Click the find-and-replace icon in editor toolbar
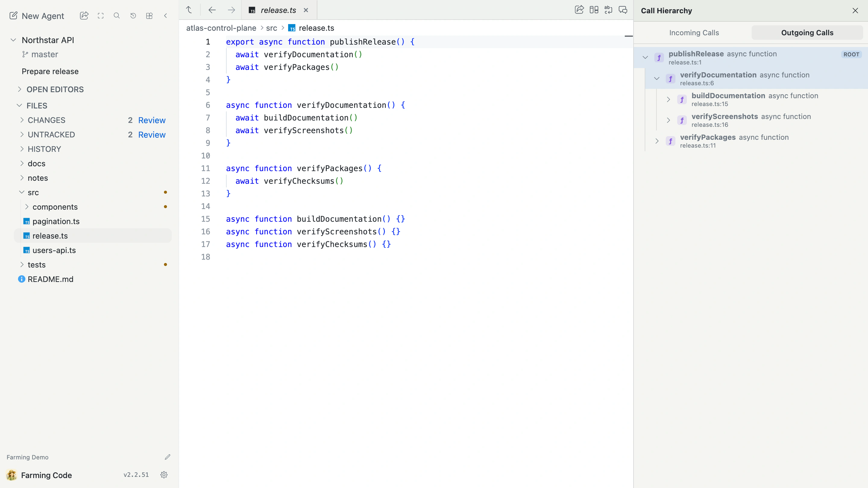This screenshot has height=488, width=868. 608,10
